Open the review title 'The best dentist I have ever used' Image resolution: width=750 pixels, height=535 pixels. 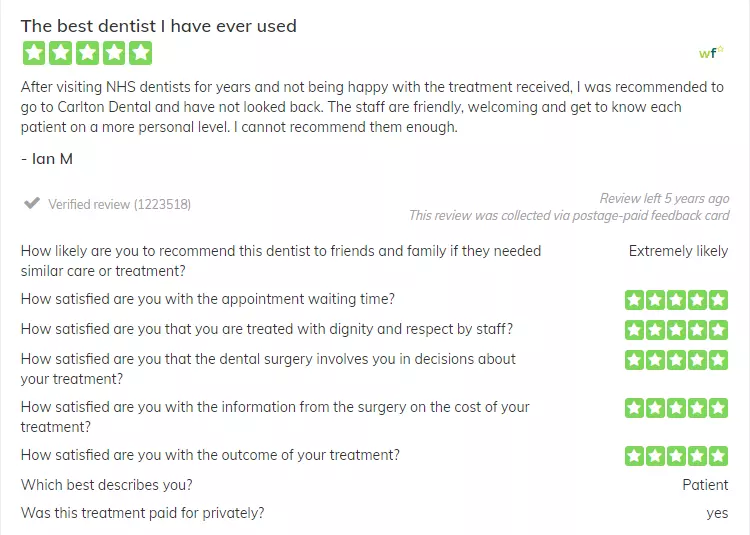tap(159, 26)
